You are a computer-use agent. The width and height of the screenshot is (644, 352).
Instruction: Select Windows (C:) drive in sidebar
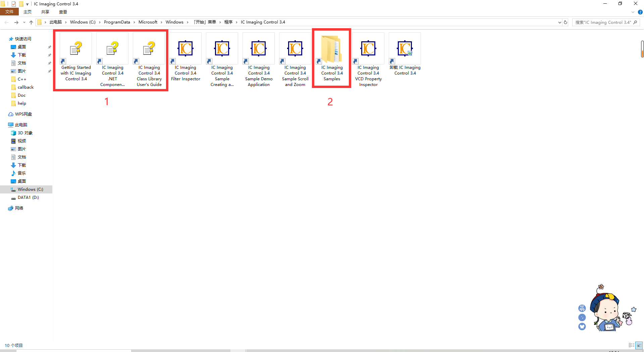tap(26, 189)
